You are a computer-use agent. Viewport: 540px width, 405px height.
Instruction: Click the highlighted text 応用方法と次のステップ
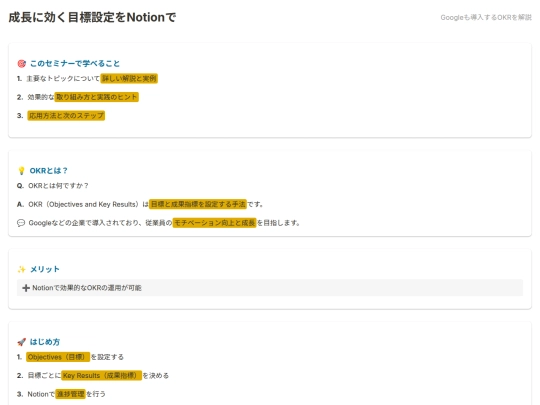[66, 115]
